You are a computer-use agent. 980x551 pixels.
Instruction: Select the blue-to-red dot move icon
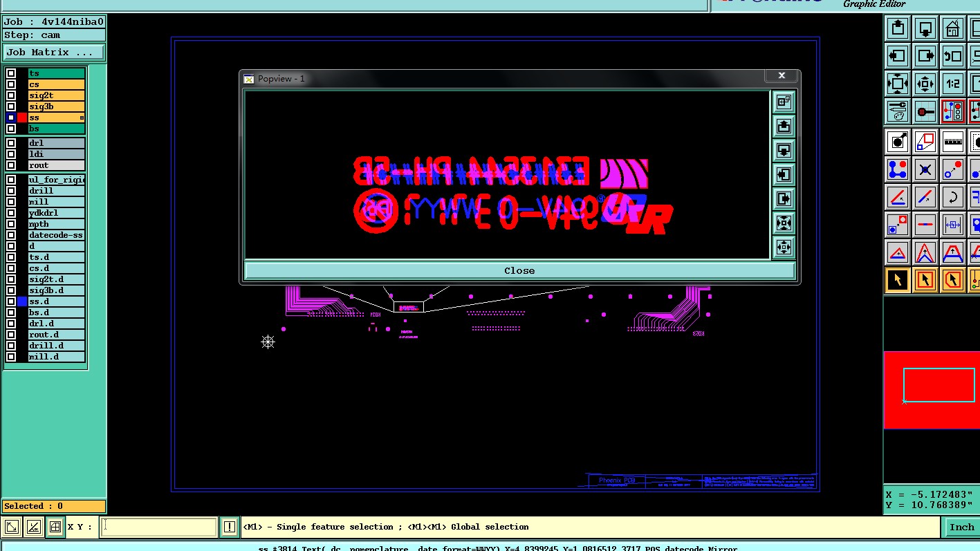click(x=953, y=169)
